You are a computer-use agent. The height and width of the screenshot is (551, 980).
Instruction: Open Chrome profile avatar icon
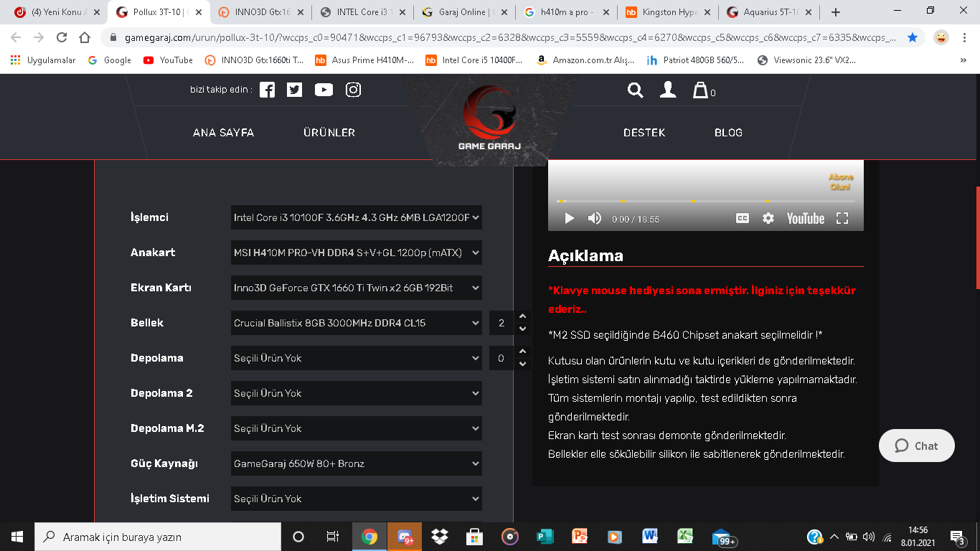coord(941,37)
